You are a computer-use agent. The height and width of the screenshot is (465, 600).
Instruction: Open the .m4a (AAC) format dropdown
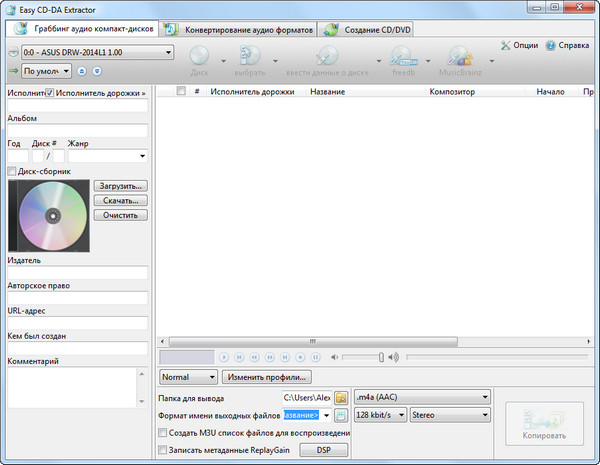click(485, 397)
